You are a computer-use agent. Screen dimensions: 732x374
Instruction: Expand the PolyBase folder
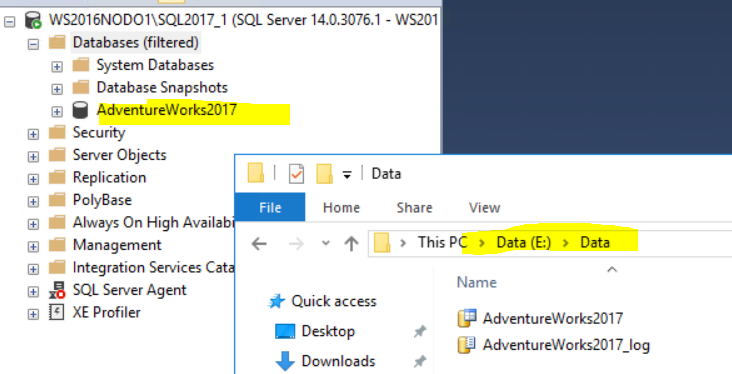(x=33, y=201)
